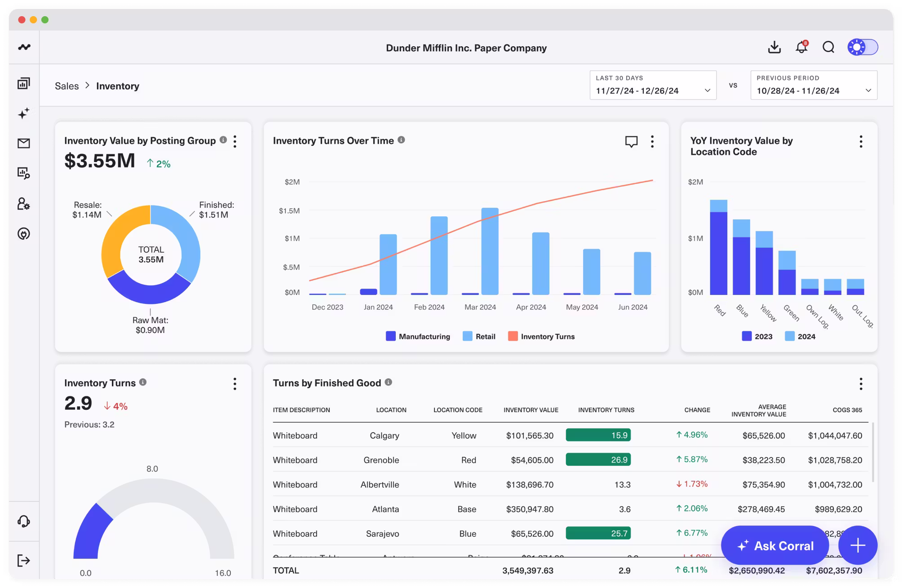The width and height of the screenshot is (902, 588).
Task: Click info icon beside Inventory Turns Over Time
Action: click(x=402, y=140)
